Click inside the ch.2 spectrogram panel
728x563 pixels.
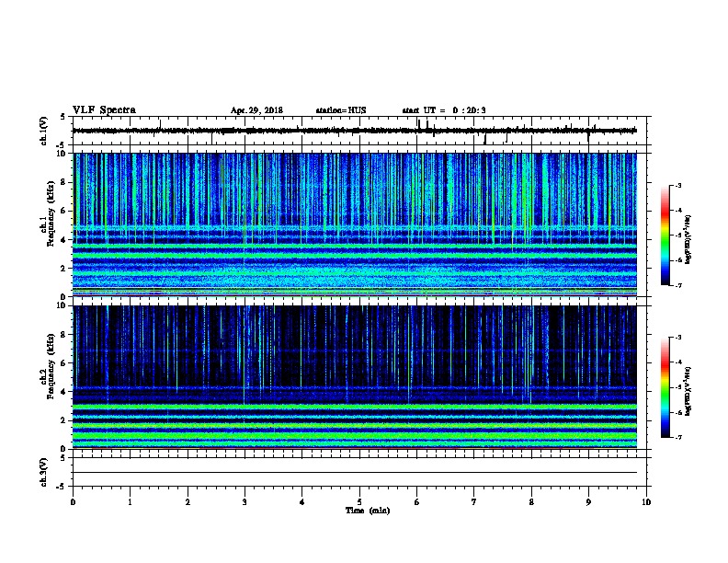coord(355,377)
